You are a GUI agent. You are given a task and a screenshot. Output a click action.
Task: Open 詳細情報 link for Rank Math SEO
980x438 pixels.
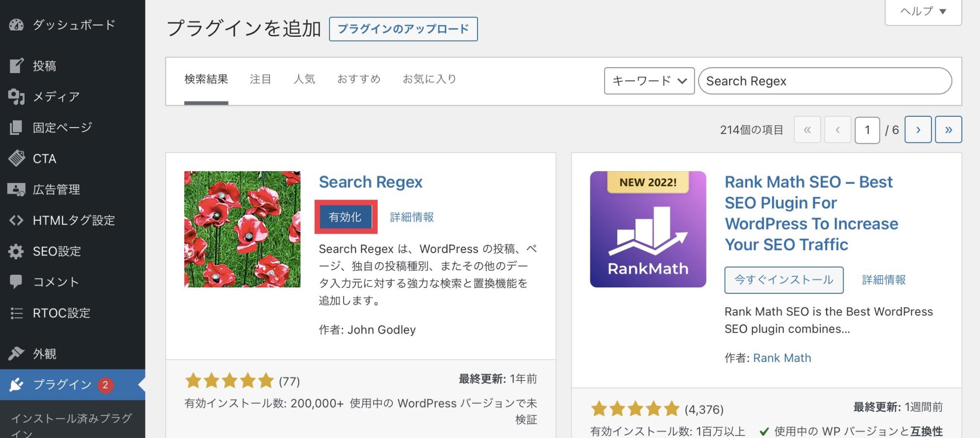coord(884,280)
